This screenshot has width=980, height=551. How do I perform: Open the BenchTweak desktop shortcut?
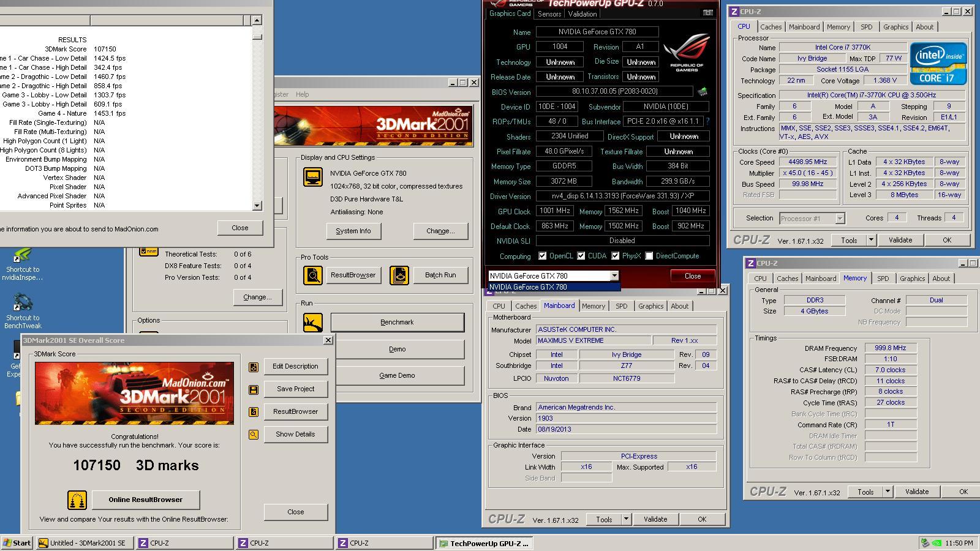coord(23,311)
